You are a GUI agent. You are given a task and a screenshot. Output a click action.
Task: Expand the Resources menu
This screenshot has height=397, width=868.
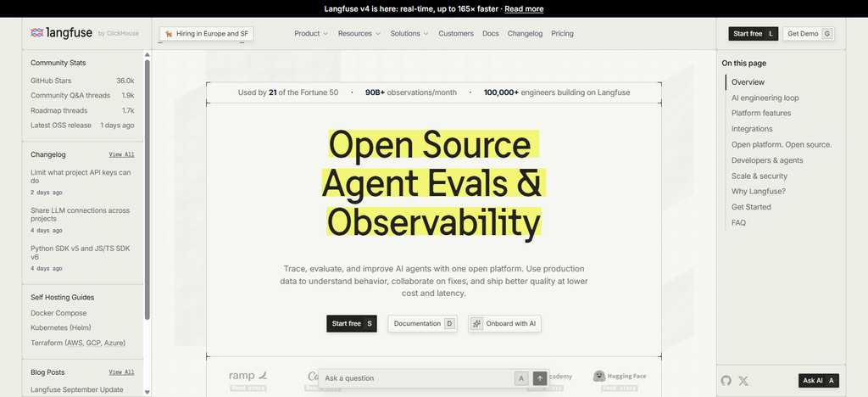coord(359,33)
